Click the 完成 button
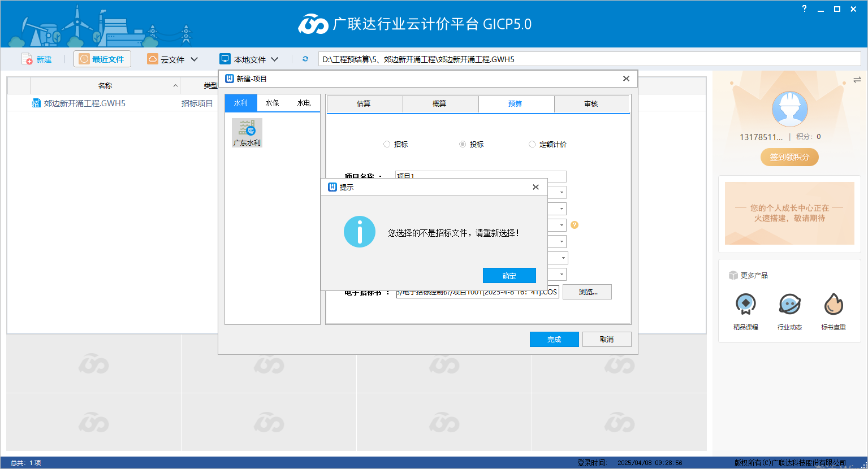This screenshot has width=868, height=469. click(554, 339)
